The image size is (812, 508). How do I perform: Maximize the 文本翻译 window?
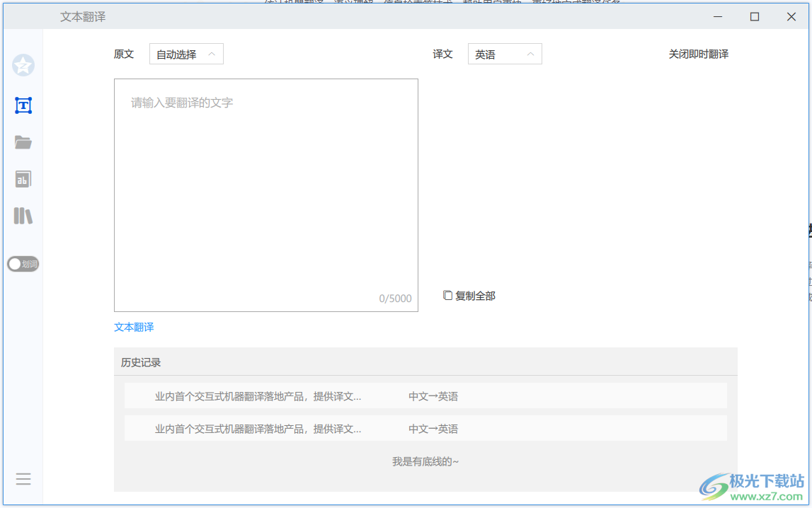(755, 16)
